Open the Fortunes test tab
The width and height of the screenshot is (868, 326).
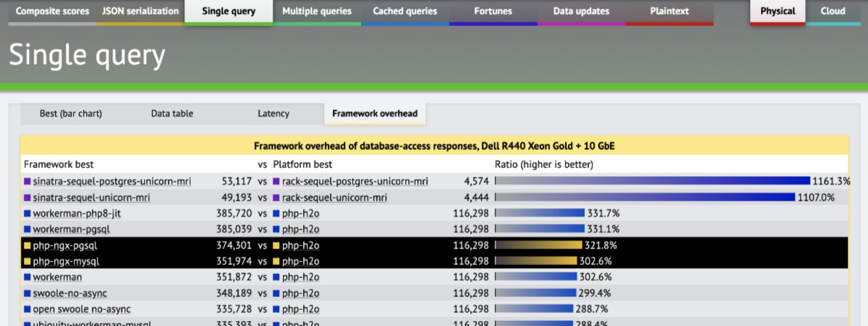pos(493,12)
